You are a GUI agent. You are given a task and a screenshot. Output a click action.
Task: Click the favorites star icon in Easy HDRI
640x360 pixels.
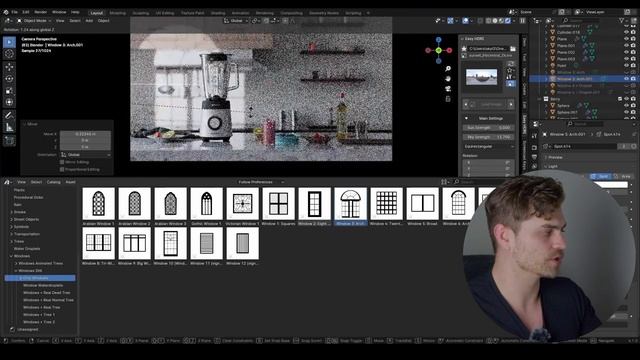coord(464,49)
